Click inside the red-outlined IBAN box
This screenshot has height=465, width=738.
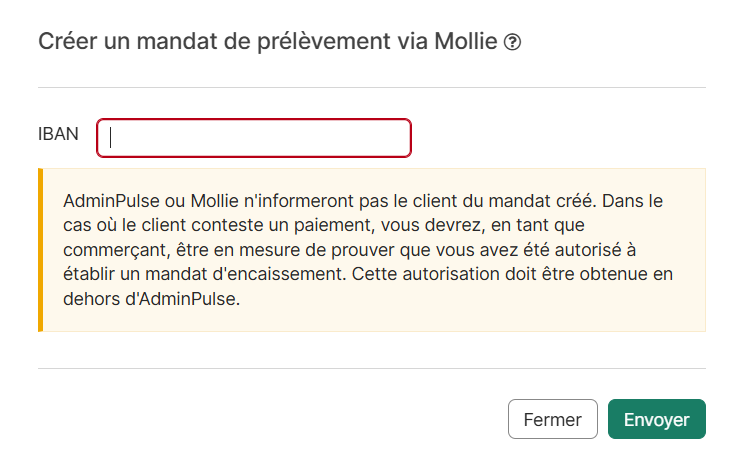(254, 138)
